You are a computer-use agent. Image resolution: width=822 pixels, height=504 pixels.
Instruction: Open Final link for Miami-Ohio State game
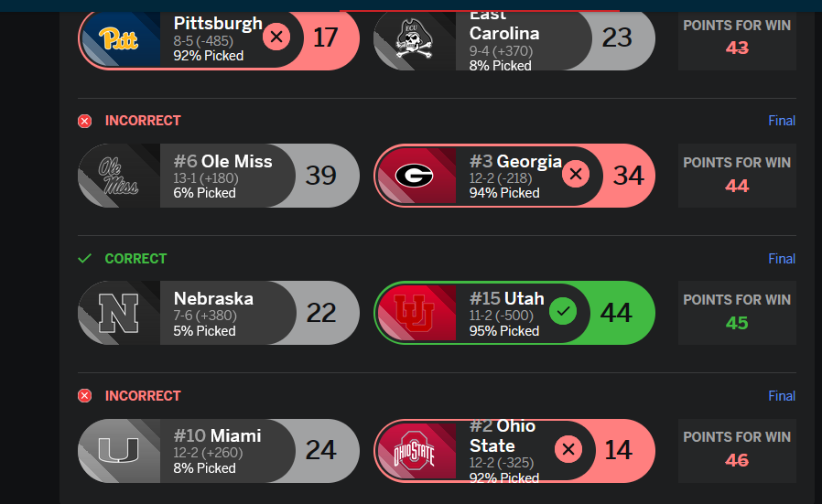pyautogui.click(x=781, y=396)
